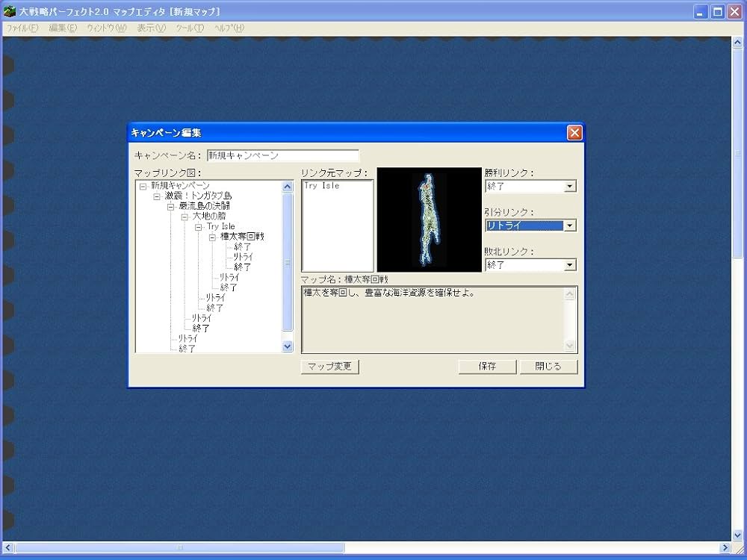This screenshot has width=747, height=560.
Task: Select 巌流島の決闘 in the tree
Action: 205,206
